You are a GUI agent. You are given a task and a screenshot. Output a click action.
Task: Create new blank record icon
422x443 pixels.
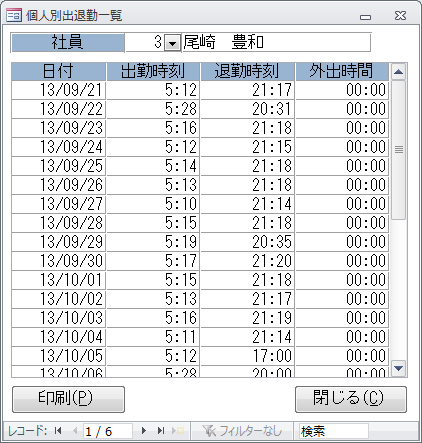[178, 431]
